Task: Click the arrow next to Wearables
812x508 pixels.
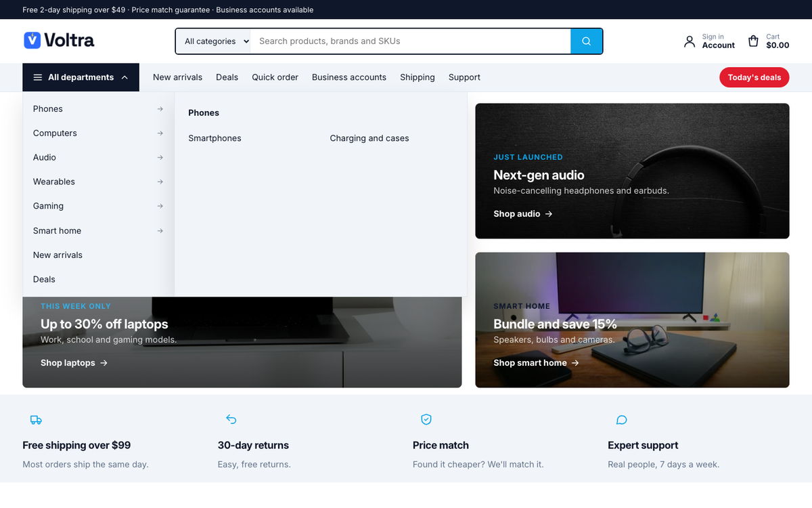Action: (160, 182)
